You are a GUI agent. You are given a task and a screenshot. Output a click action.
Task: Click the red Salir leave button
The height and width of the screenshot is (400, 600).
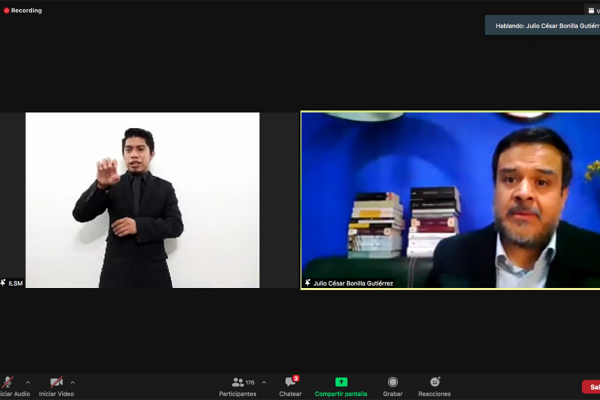(x=591, y=387)
